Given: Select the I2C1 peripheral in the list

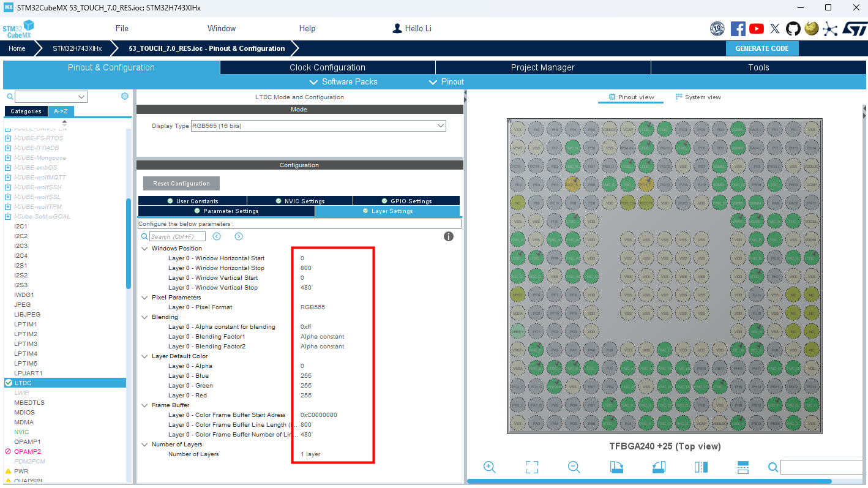Looking at the screenshot, I should point(21,226).
